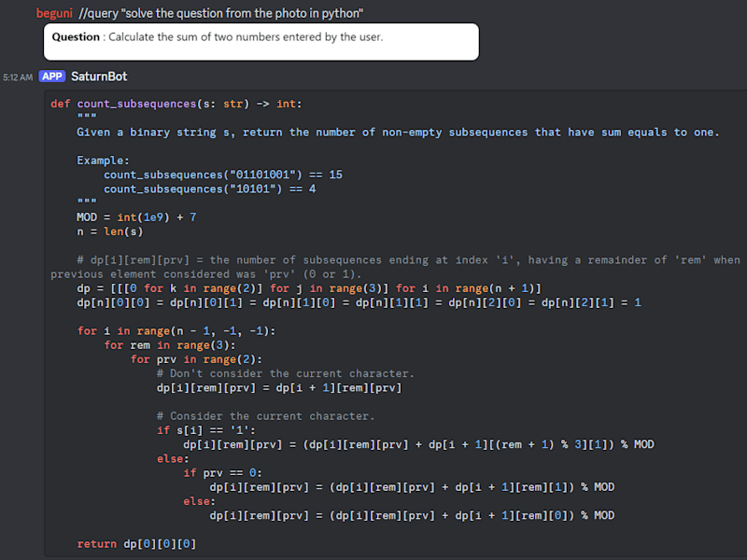747x560 pixels.
Task: Click the if prv == 0 line
Action: 222,473
